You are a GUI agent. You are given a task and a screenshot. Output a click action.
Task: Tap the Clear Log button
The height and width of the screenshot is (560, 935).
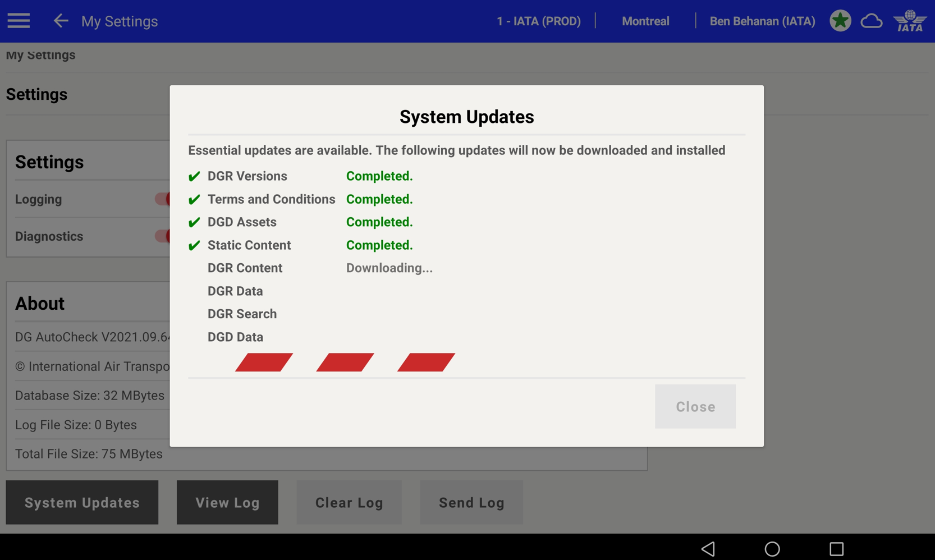[349, 502]
